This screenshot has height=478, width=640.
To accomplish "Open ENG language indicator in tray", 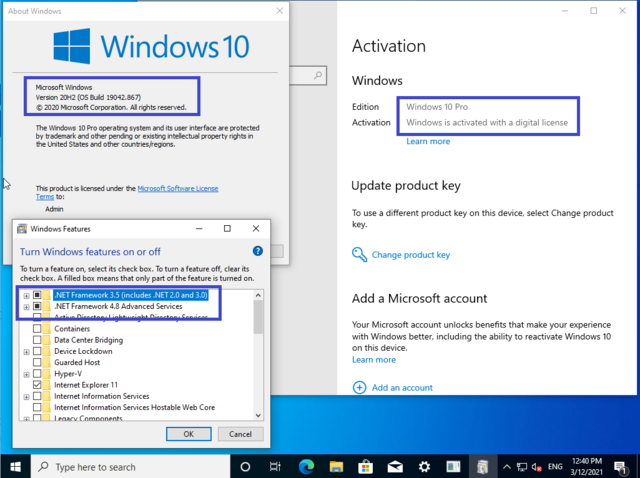I will pos(555,467).
